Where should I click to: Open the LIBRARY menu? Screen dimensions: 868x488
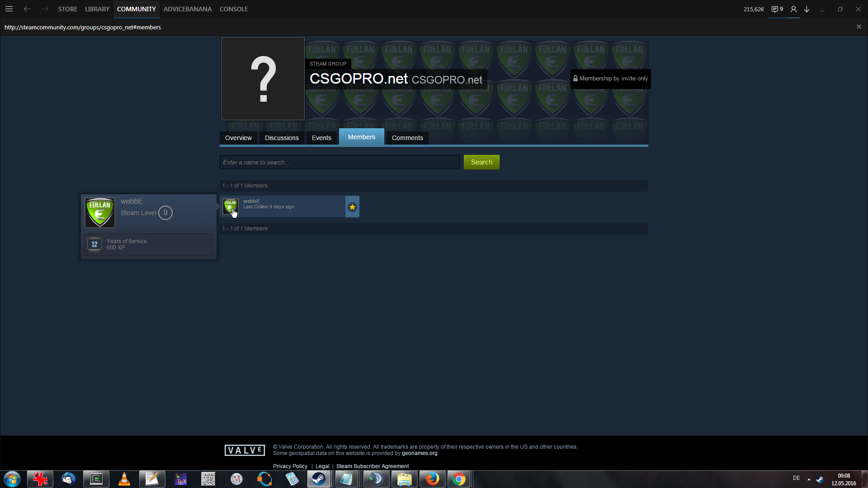(x=97, y=9)
